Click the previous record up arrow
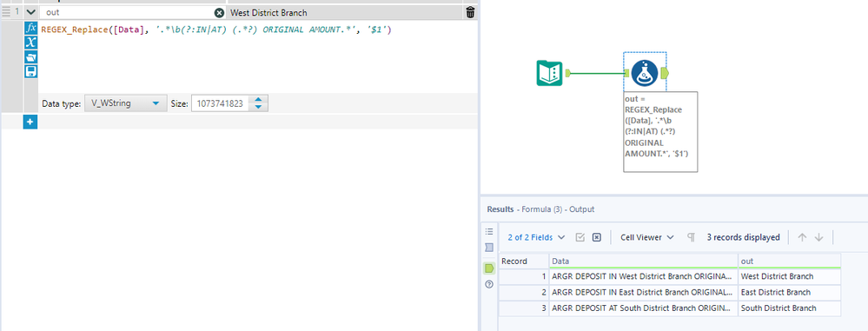The image size is (868, 331). [x=802, y=237]
